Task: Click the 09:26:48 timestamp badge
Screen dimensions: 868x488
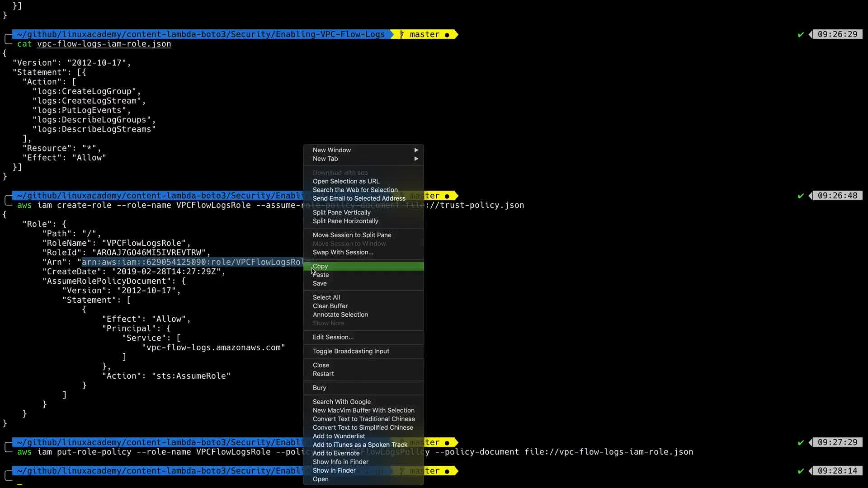Action: [837, 196]
